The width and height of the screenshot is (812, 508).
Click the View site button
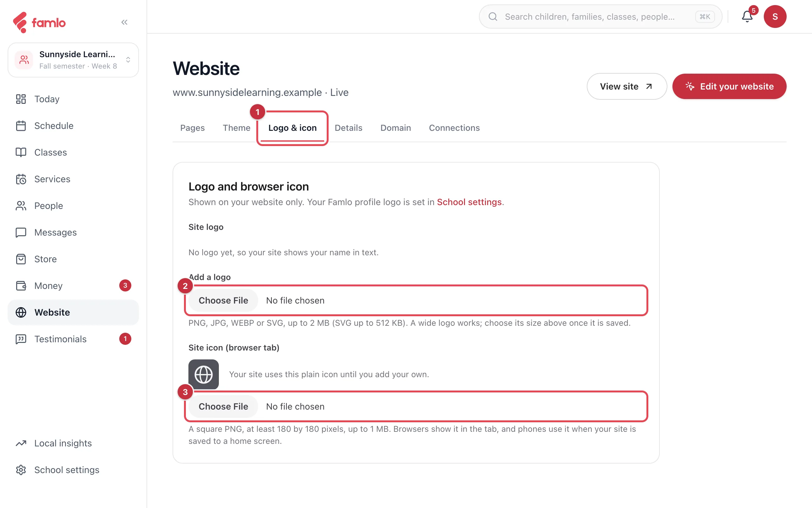(626, 86)
